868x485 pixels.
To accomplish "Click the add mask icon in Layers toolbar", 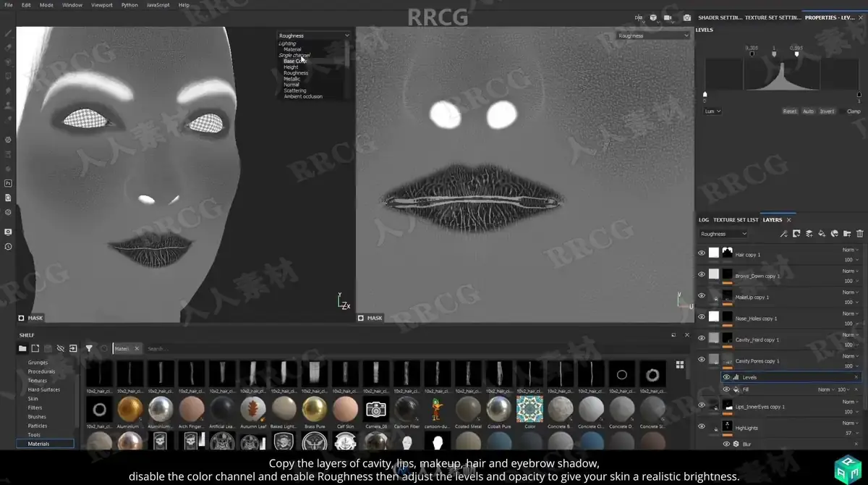I will click(x=796, y=234).
